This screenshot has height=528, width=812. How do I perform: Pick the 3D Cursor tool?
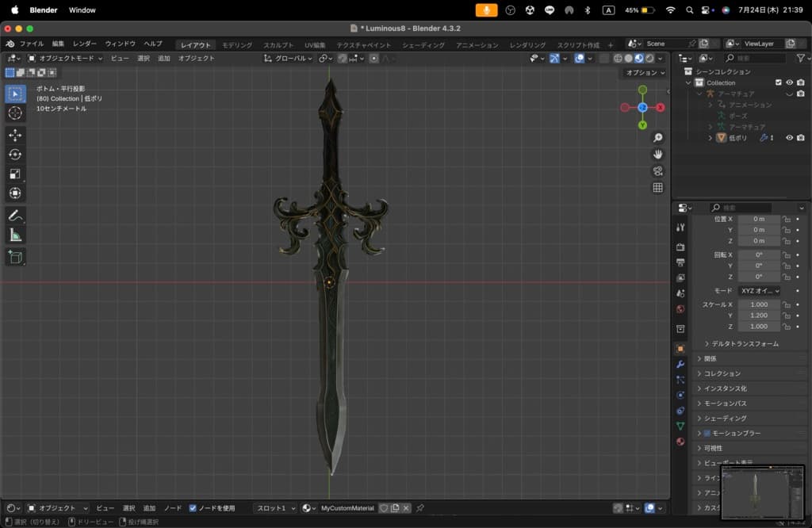[x=15, y=113]
